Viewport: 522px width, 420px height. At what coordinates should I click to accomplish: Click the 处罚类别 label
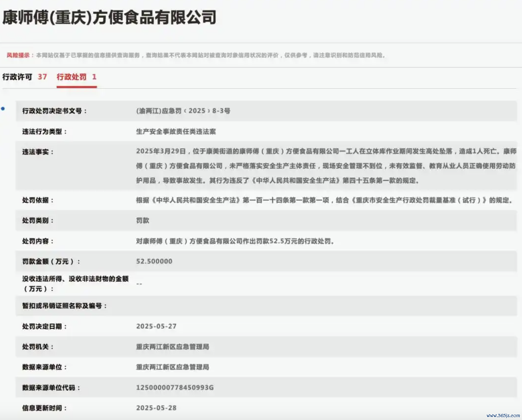[x=38, y=221]
